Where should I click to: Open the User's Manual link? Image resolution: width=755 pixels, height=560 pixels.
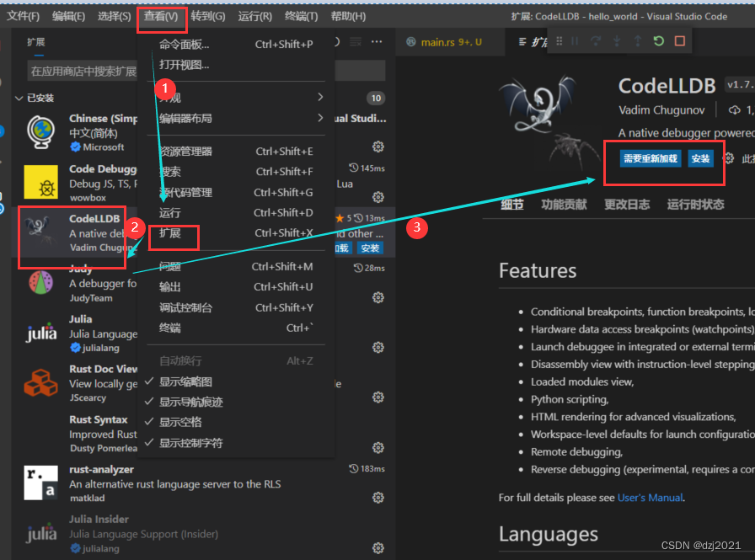(650, 497)
